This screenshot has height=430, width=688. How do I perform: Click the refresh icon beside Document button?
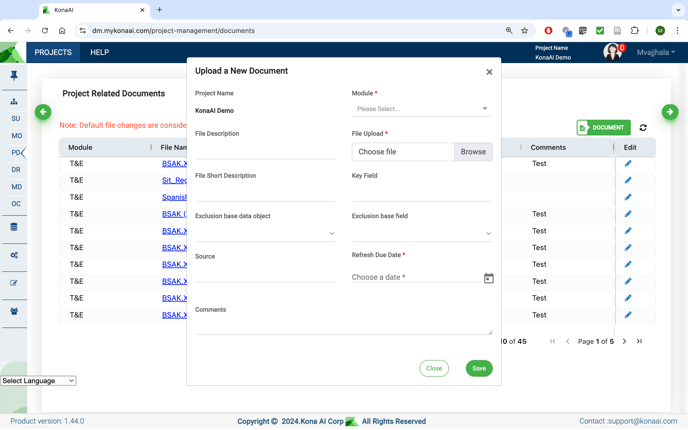pyautogui.click(x=643, y=128)
